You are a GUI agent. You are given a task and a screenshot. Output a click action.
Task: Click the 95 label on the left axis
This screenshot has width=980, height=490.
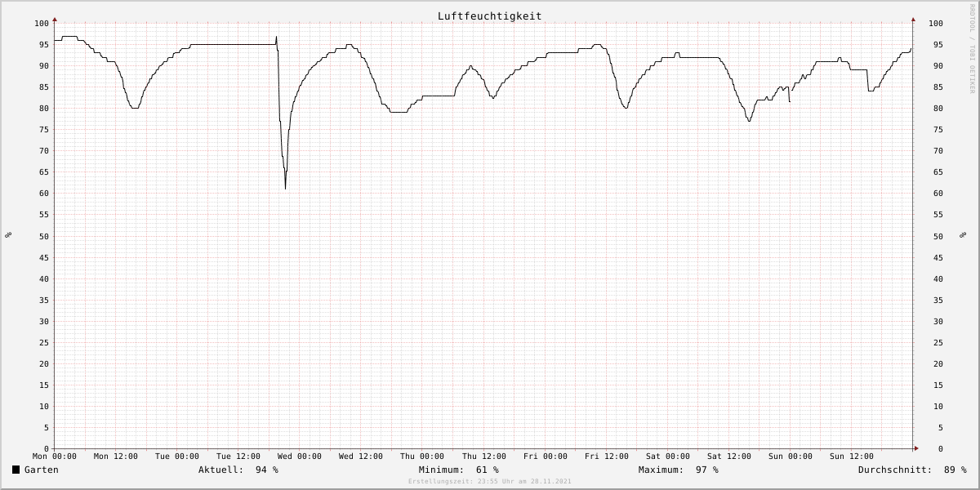[45, 44]
